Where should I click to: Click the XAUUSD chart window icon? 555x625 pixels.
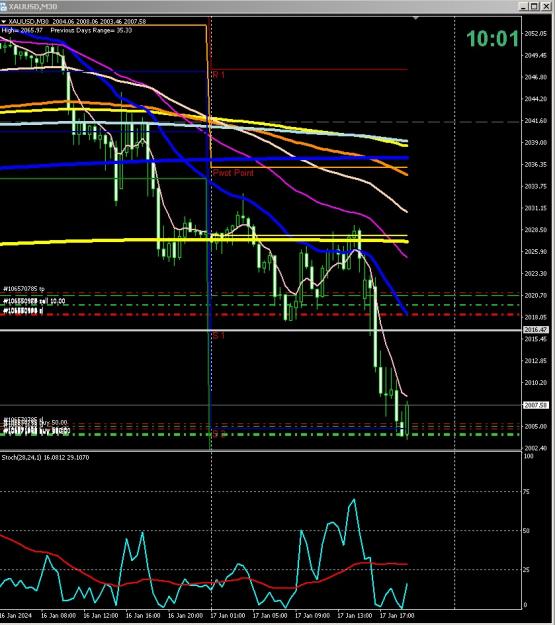3,6
